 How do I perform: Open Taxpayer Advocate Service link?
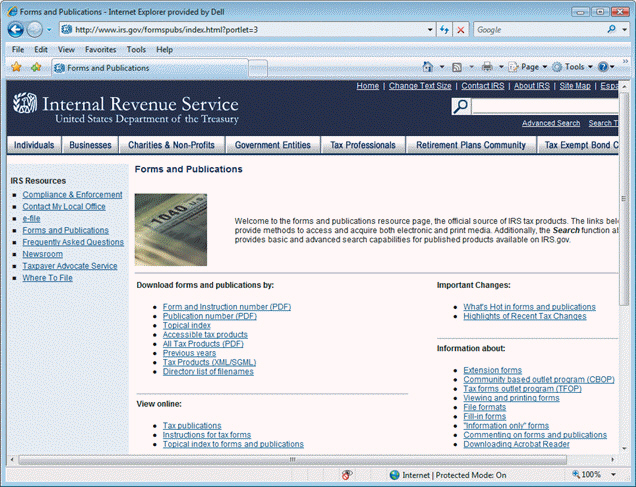[70, 266]
